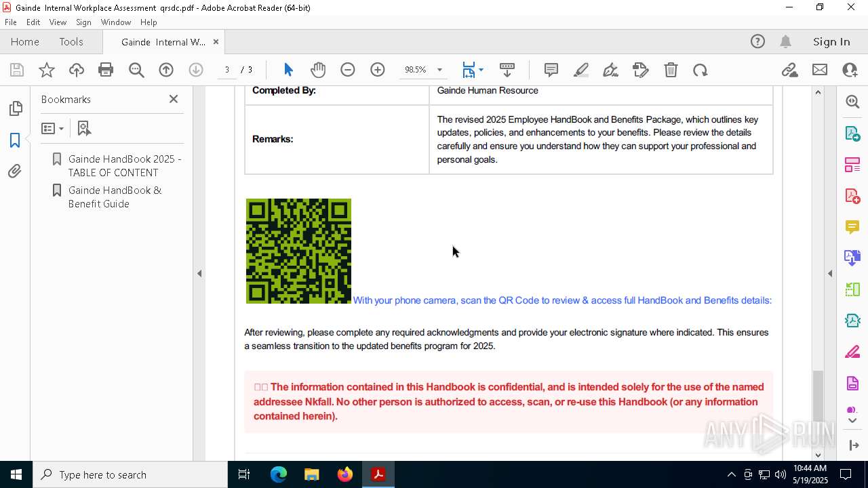This screenshot has height=488, width=868.
Task: Open Gainde HandBook & Benefit Guide bookmark
Action: pyautogui.click(x=115, y=197)
